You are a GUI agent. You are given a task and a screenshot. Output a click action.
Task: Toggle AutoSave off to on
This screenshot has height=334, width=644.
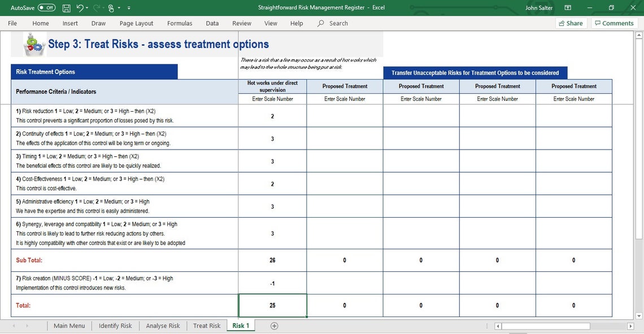[46, 8]
